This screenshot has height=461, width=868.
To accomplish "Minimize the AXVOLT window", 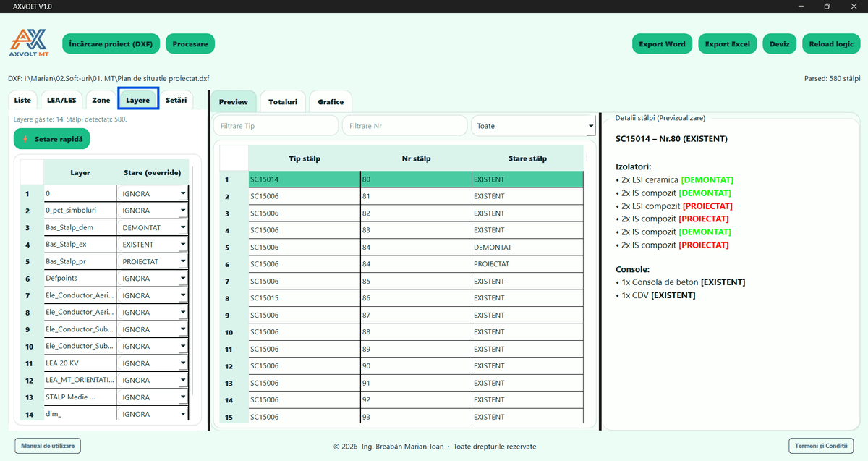I will (x=801, y=7).
